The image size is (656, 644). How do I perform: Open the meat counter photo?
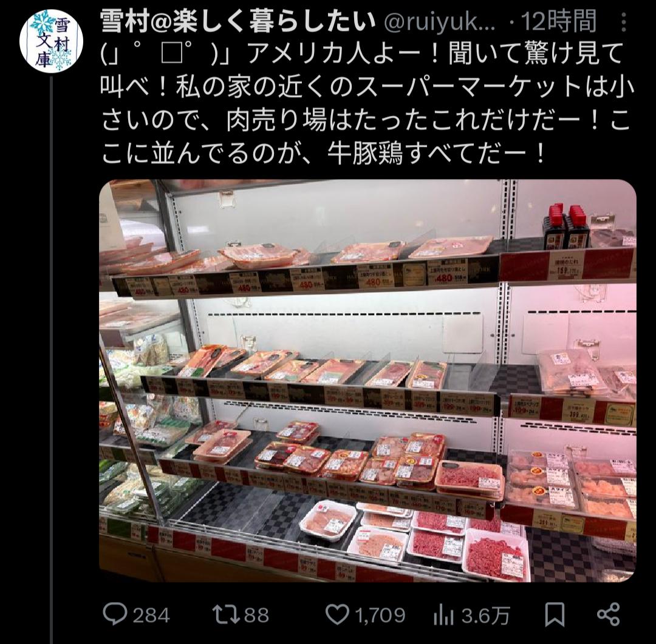pyautogui.click(x=367, y=381)
